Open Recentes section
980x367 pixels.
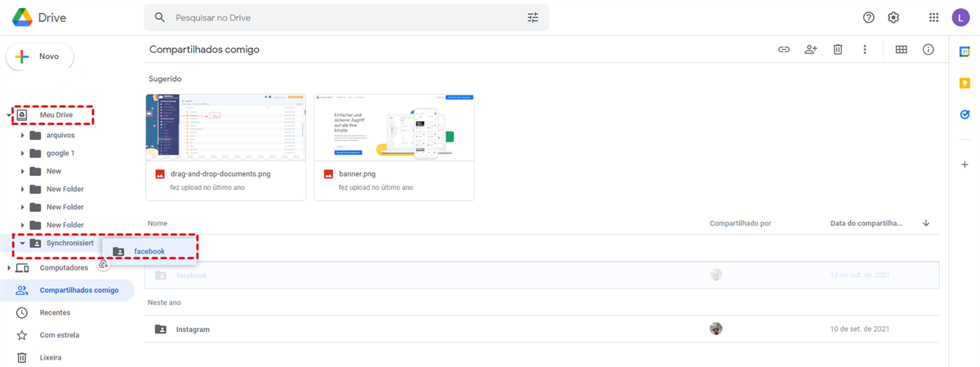pyautogui.click(x=55, y=312)
